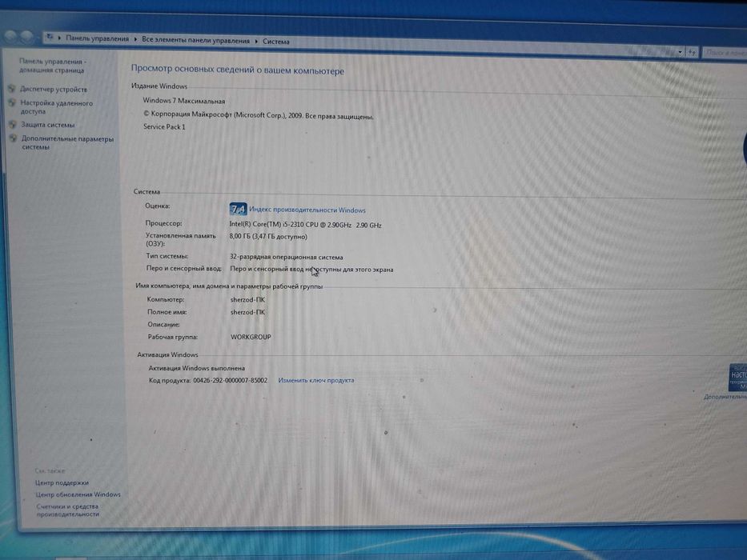Click Service Pack 1 text
Viewport: 747px width, 560px height.
click(164, 126)
